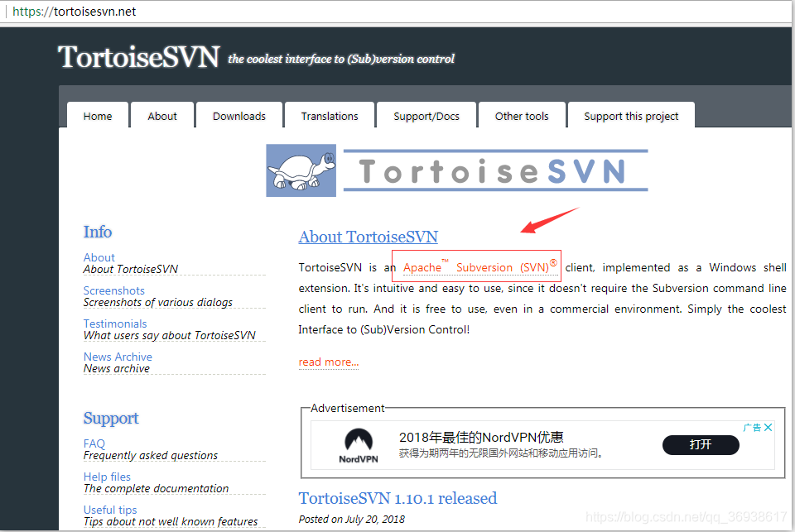The height and width of the screenshot is (532, 795).
Task: Close the advertisement with X icon
Action: [x=768, y=427]
